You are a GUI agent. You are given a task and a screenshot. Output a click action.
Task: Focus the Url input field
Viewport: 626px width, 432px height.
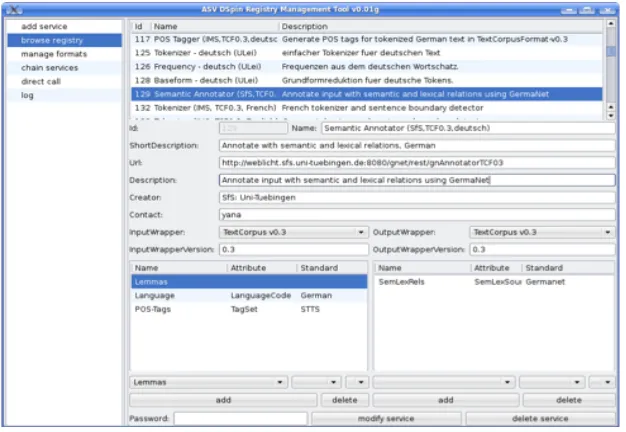coord(417,163)
